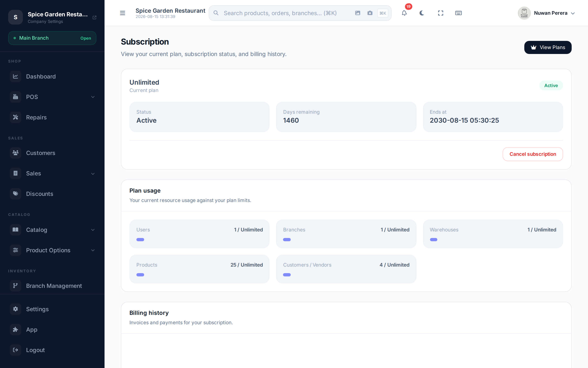
Task: Click the Sales receipt icon
Action: tap(16, 173)
